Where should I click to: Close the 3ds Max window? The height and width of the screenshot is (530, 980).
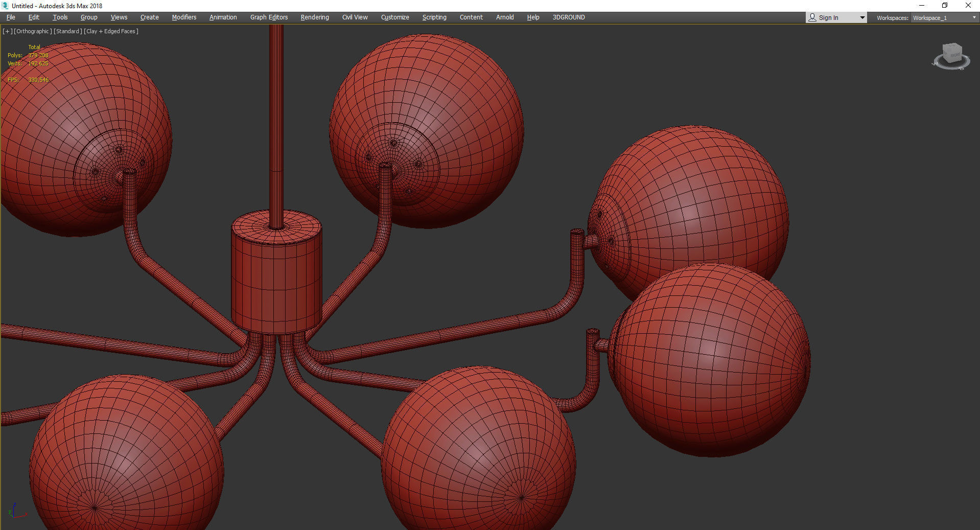968,6
